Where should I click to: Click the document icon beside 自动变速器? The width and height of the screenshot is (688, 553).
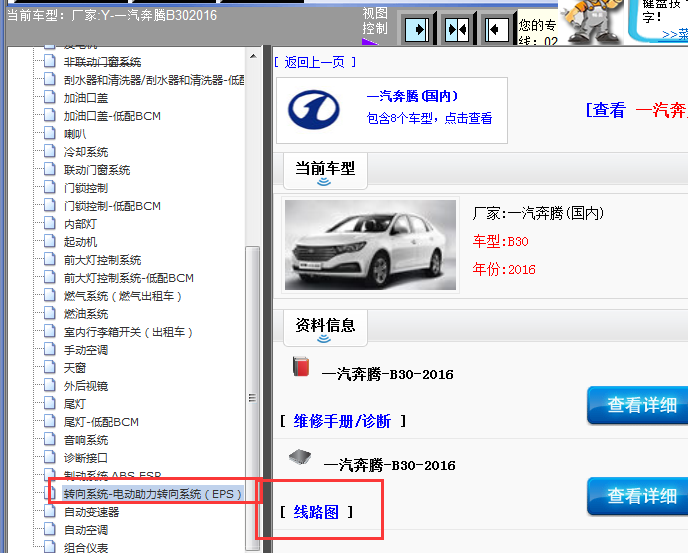pos(50,511)
